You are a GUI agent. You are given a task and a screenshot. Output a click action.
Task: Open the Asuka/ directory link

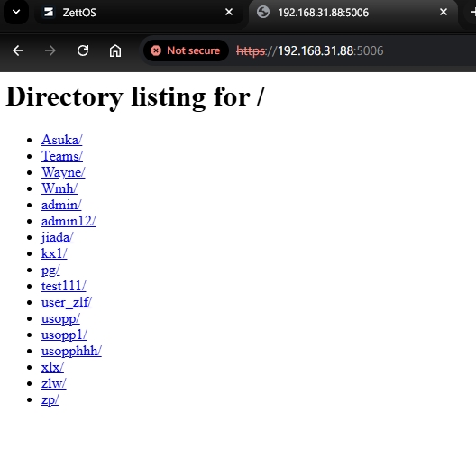[x=62, y=140]
